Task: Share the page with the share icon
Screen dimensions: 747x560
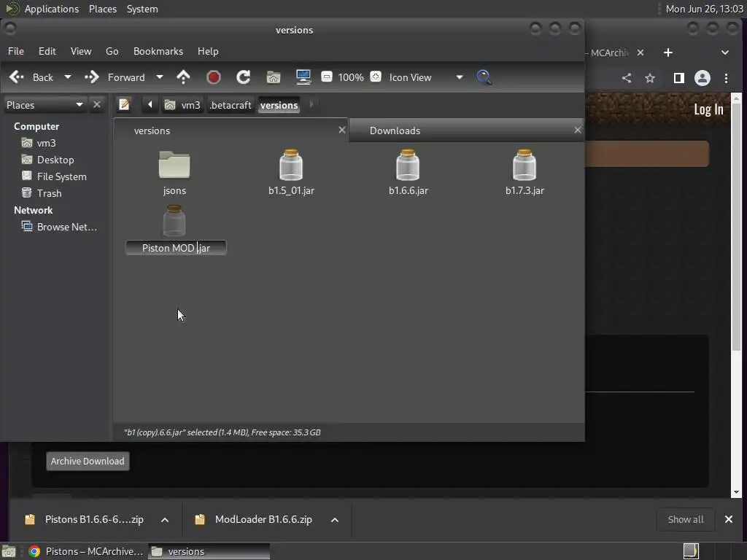Action: point(627,78)
